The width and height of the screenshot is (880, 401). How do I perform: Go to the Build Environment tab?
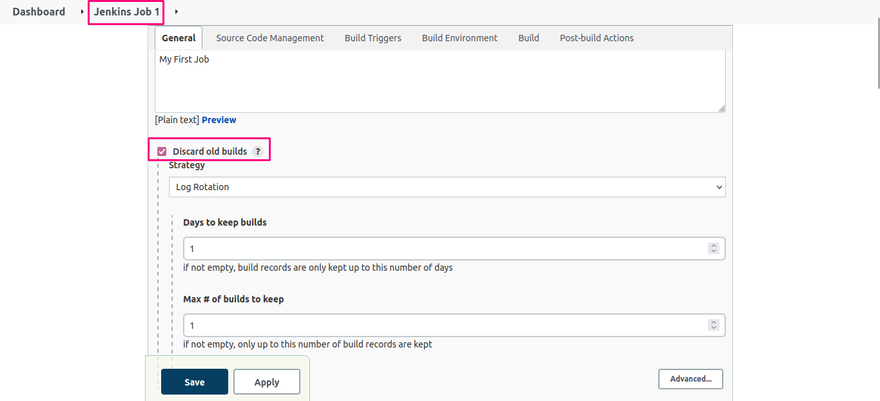coord(460,38)
